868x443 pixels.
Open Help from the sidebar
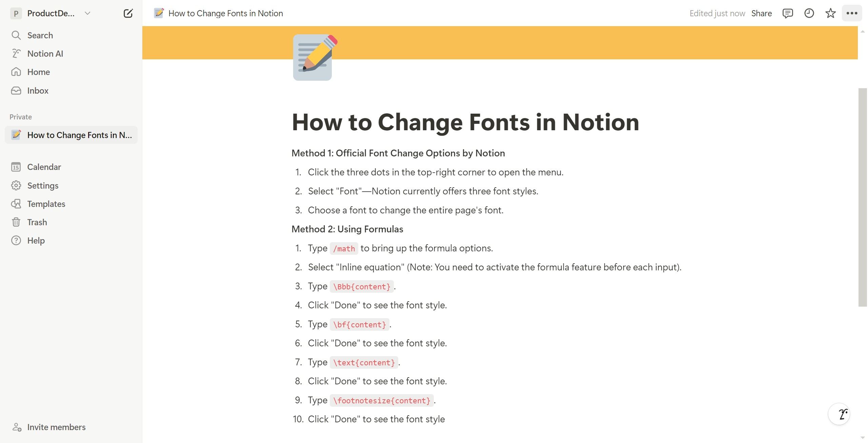coord(71,240)
